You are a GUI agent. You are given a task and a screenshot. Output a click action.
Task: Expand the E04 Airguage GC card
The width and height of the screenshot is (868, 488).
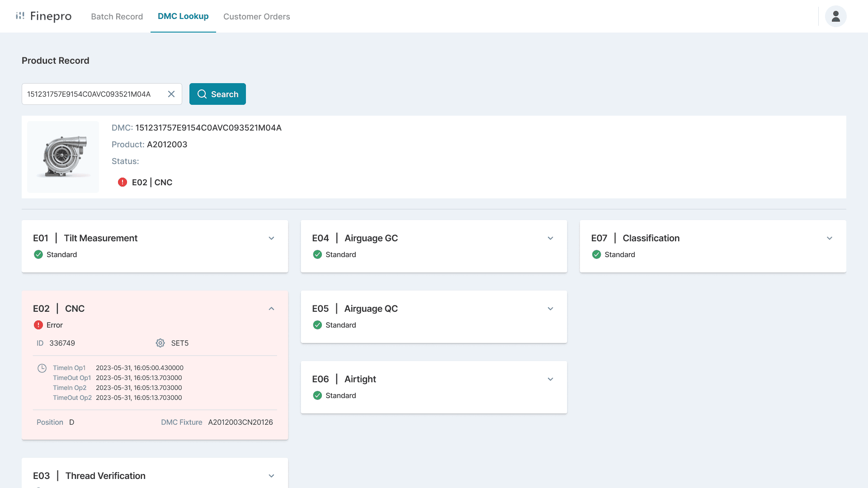(x=550, y=238)
